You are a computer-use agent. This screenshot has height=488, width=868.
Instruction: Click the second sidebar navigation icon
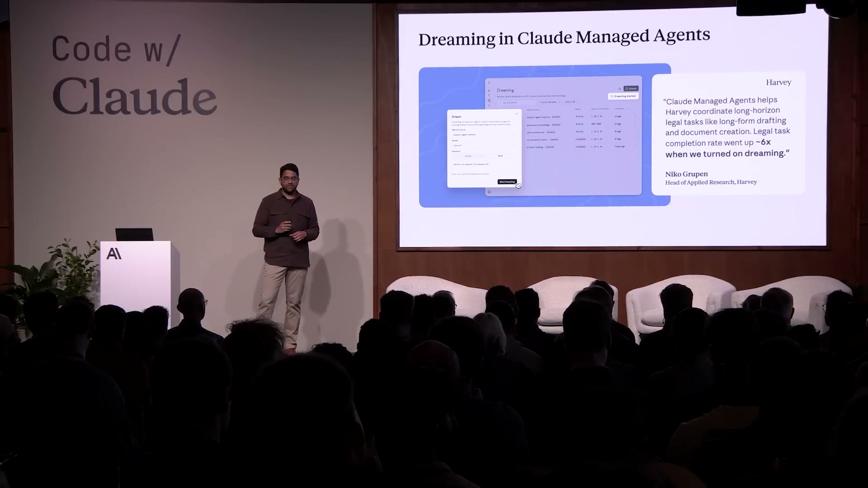(489, 95)
